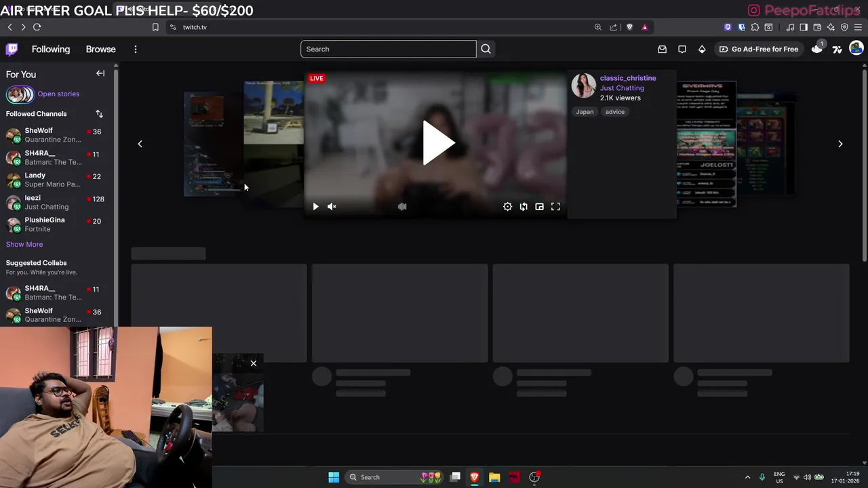Image resolution: width=868 pixels, height=488 pixels.
Task: Go to previous carousel stream
Action: pyautogui.click(x=140, y=144)
